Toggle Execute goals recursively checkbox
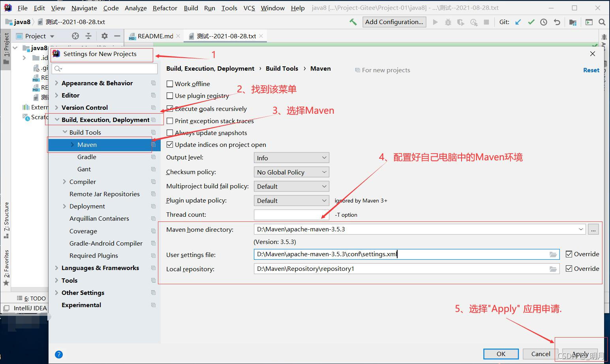This screenshot has height=364, width=610. click(170, 109)
